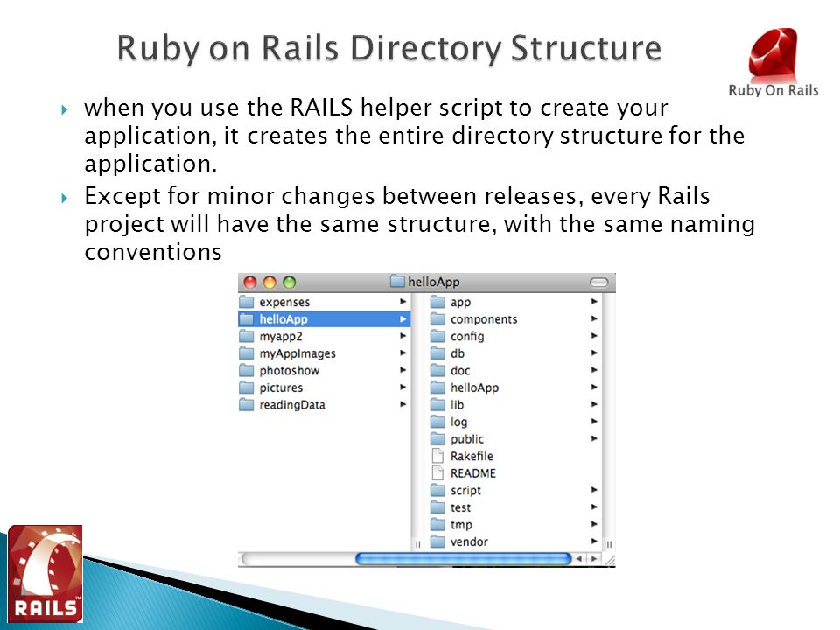Click the yellow minimize window button
The width and height of the screenshot is (840, 630).
(x=269, y=283)
